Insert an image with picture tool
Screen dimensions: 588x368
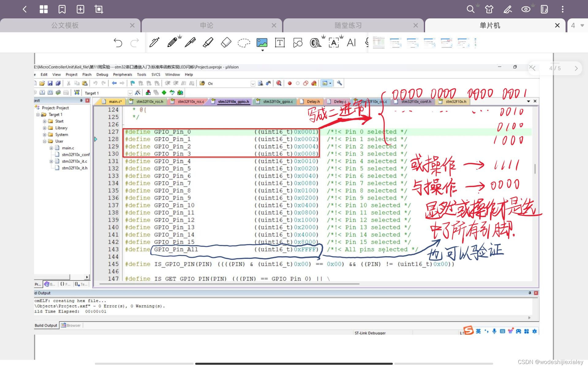pos(262,42)
